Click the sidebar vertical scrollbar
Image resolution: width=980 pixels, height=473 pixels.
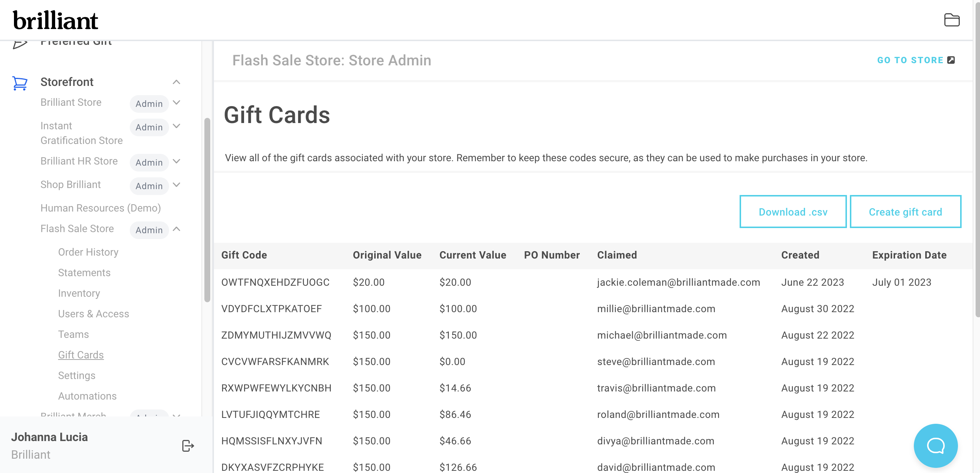click(207, 210)
